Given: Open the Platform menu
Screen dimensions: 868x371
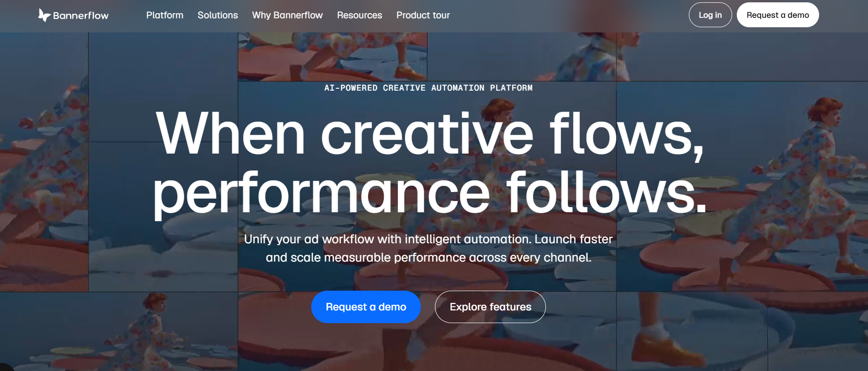Looking at the screenshot, I should pos(165,15).
